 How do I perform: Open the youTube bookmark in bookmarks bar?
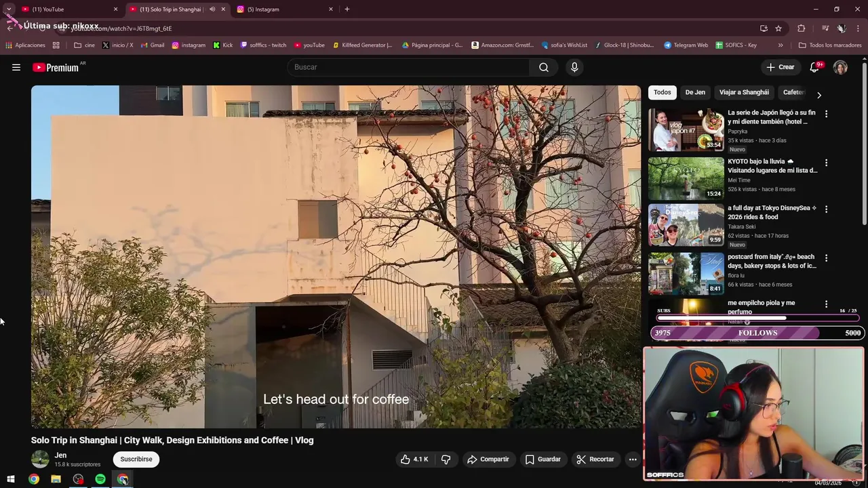point(309,45)
